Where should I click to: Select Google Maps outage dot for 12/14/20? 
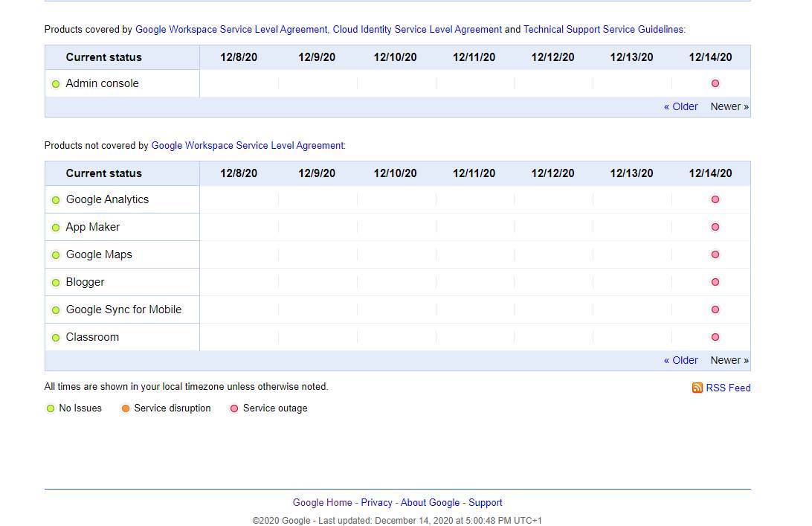click(715, 254)
